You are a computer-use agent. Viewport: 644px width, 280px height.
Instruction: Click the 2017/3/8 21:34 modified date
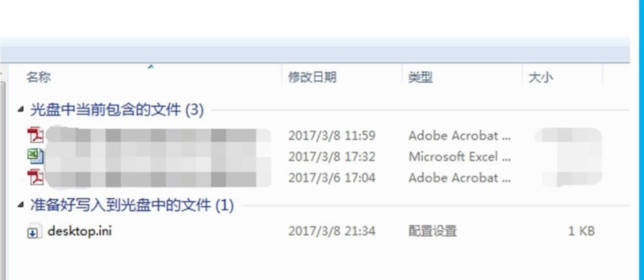[332, 231]
